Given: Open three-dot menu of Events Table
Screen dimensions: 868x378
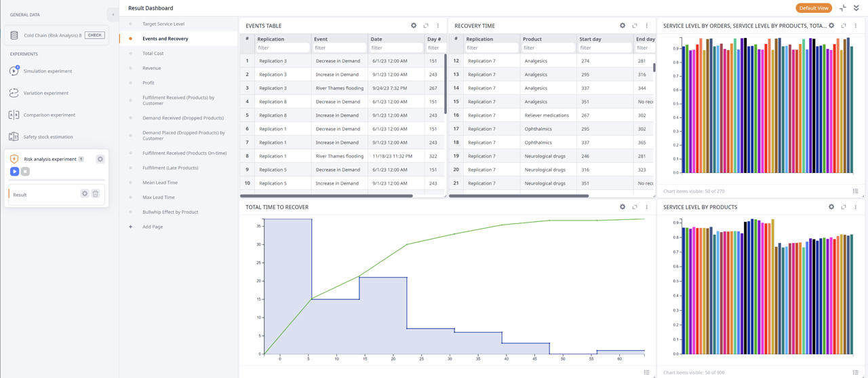Looking at the screenshot, I should [438, 26].
